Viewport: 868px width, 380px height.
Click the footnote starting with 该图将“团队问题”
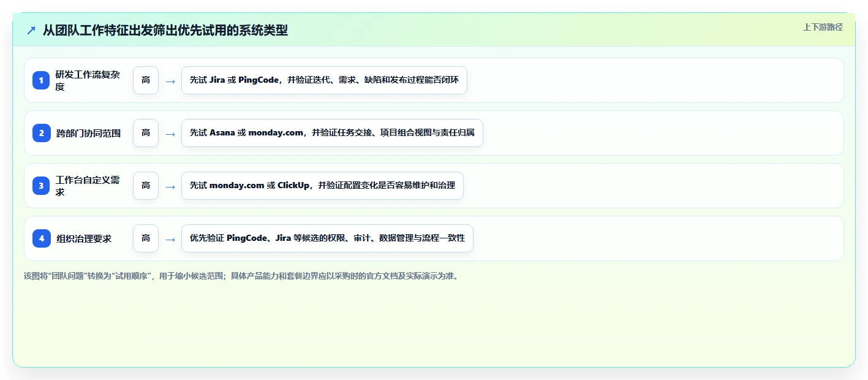tap(241, 276)
